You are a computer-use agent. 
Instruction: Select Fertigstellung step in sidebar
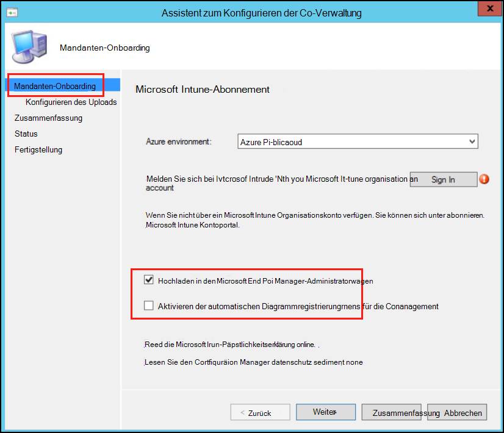(x=38, y=149)
